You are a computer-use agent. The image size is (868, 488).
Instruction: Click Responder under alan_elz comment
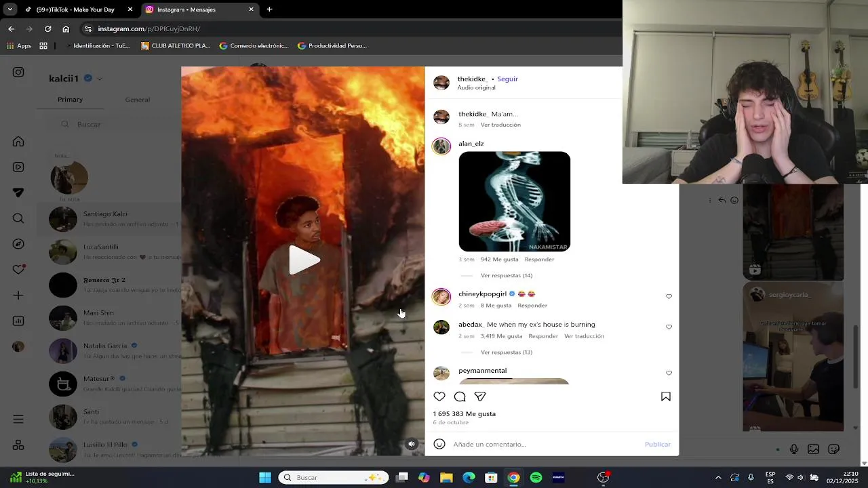tap(539, 259)
